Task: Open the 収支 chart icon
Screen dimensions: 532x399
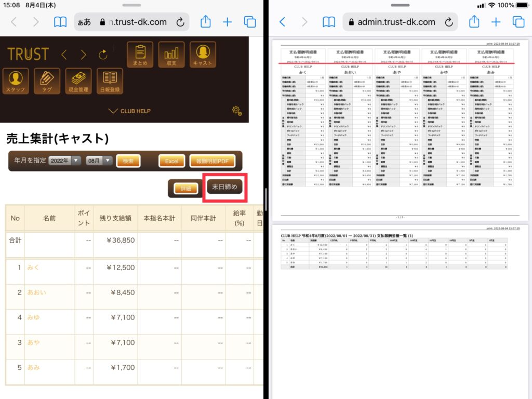Action: click(x=171, y=54)
